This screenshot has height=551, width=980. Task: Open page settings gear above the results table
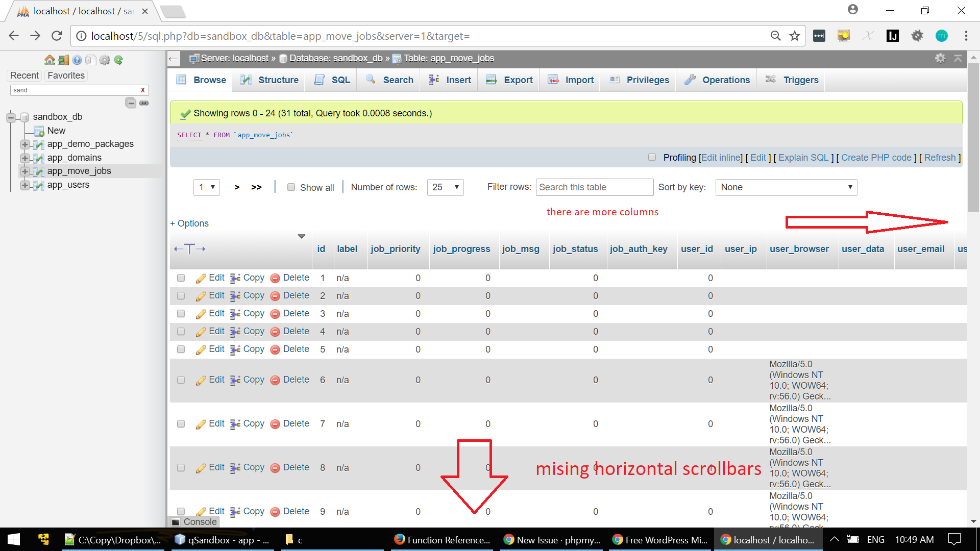tap(941, 58)
